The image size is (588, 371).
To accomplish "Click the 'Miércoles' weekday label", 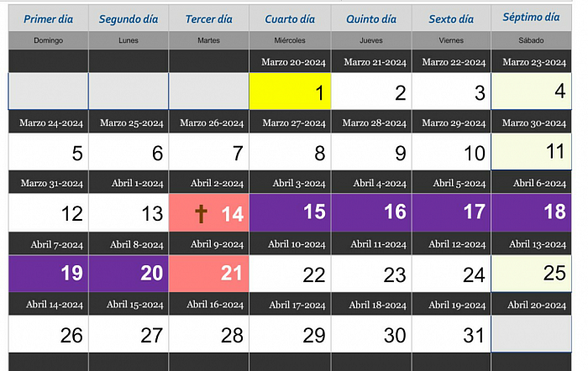I will [290, 40].
